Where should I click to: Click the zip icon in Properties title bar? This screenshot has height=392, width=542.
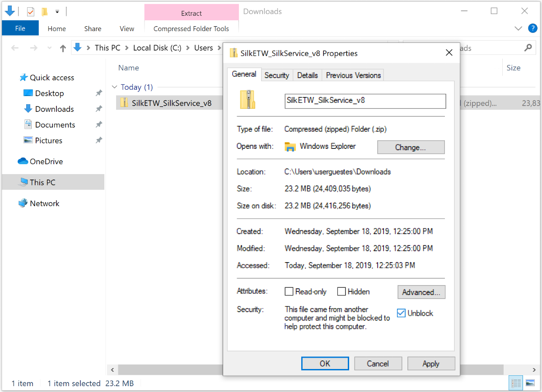coord(234,53)
